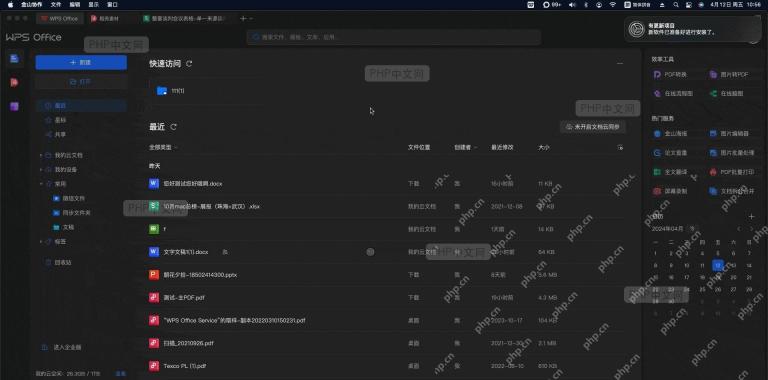
Task: Click the Wi-Fi icon in macOS menu bar
Action: 613,4
